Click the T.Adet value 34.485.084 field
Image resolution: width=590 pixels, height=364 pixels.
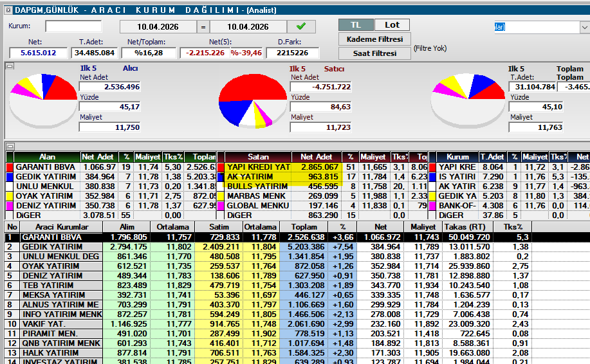[x=95, y=53]
